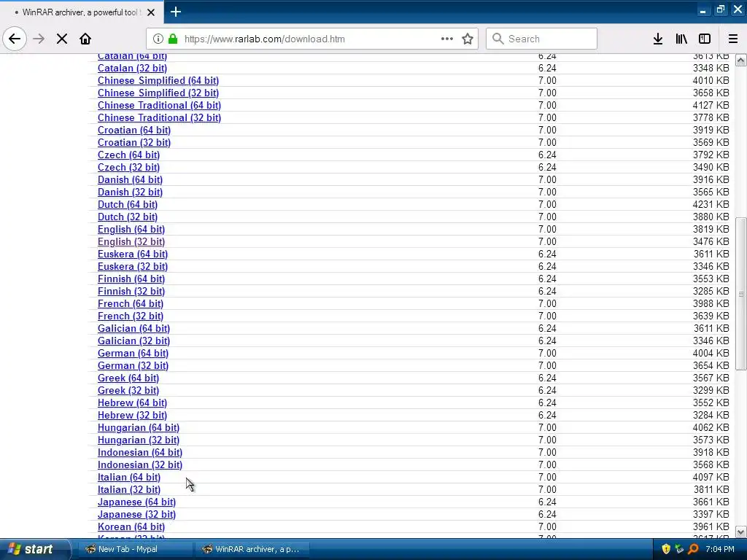Viewport: 747px width, 560px height.
Task: Download Italian (32 bit)
Action: tap(129, 489)
